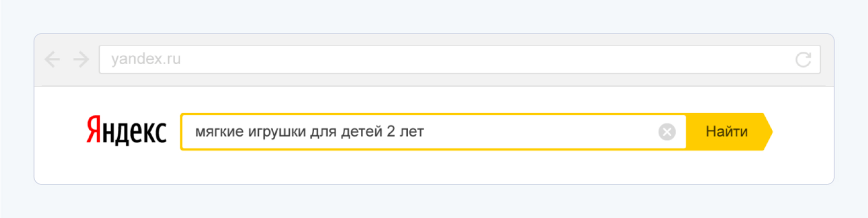Click the yandex.ru address bar
Screen dimensions: 868x218
444,59
